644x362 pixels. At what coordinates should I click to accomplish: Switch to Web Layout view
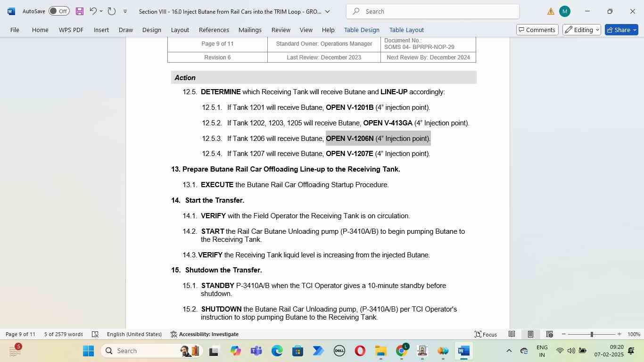pos(549,334)
